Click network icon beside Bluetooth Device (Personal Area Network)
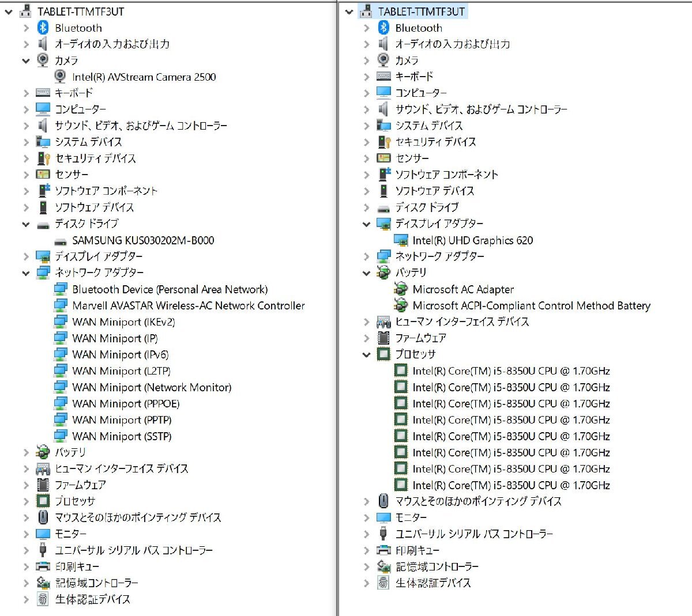This screenshot has height=616, width=692. [60, 289]
